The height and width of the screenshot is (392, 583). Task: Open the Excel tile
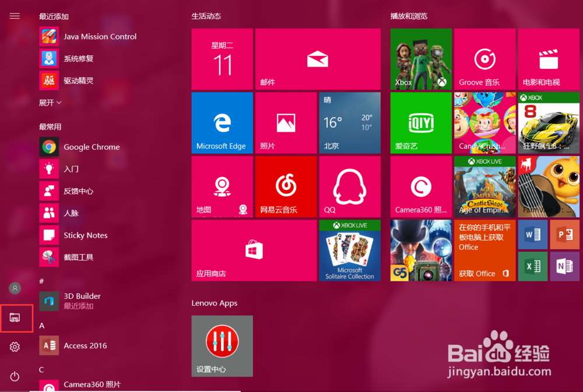[533, 266]
